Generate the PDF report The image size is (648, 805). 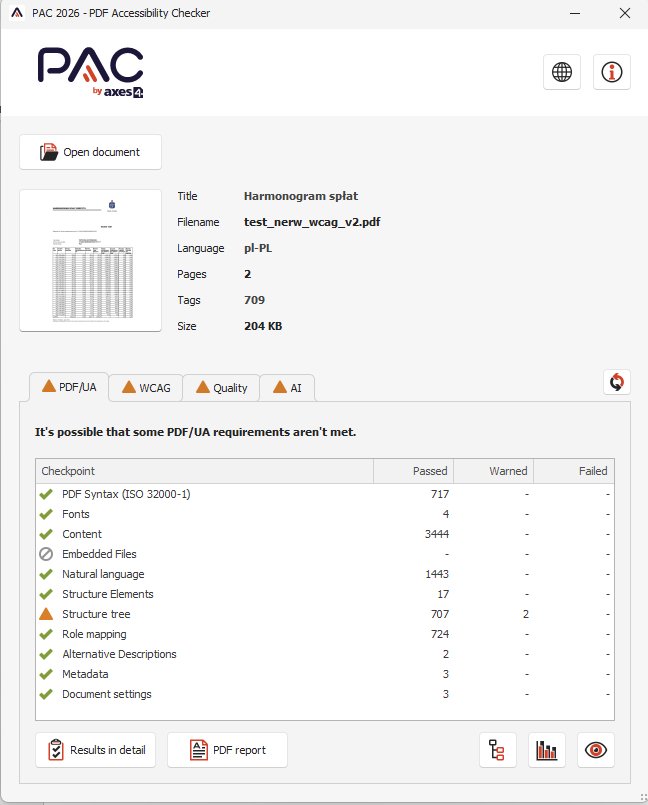coord(227,750)
